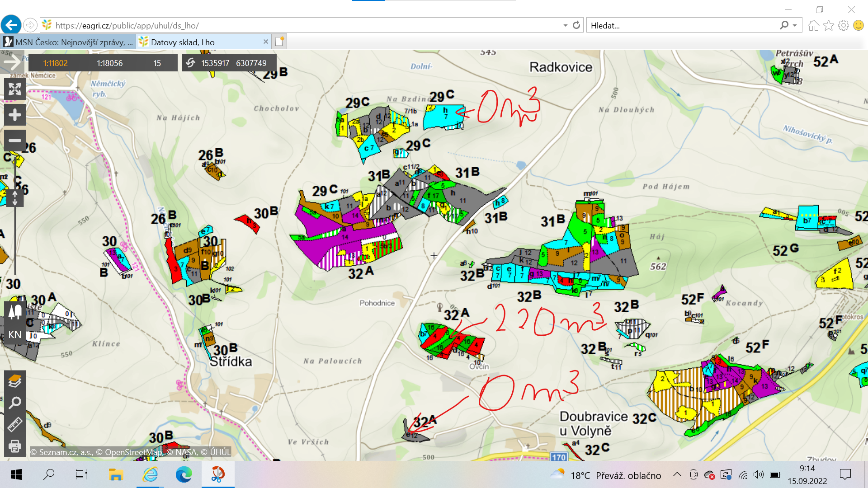Open the search provider dropdown arrow
Viewport: 868px width, 488px height.
point(795,25)
